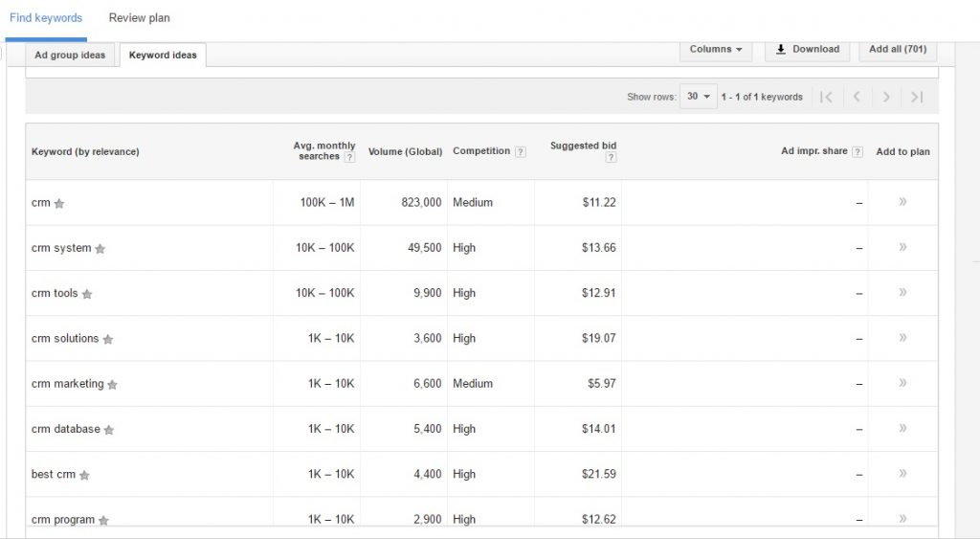Add 'crm system' to plan arrow
The width and height of the screenshot is (980, 539).
click(x=902, y=247)
